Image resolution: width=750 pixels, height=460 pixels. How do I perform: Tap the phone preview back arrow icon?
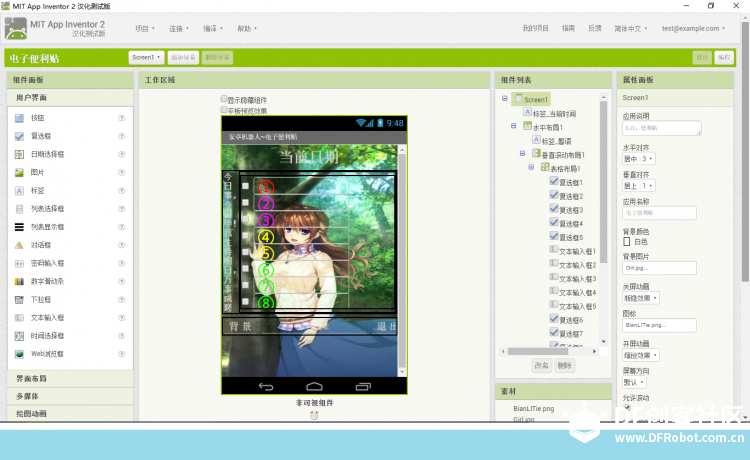266,386
